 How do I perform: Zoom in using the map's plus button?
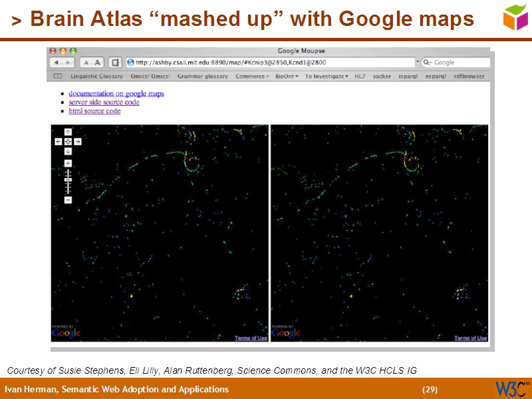click(68, 163)
